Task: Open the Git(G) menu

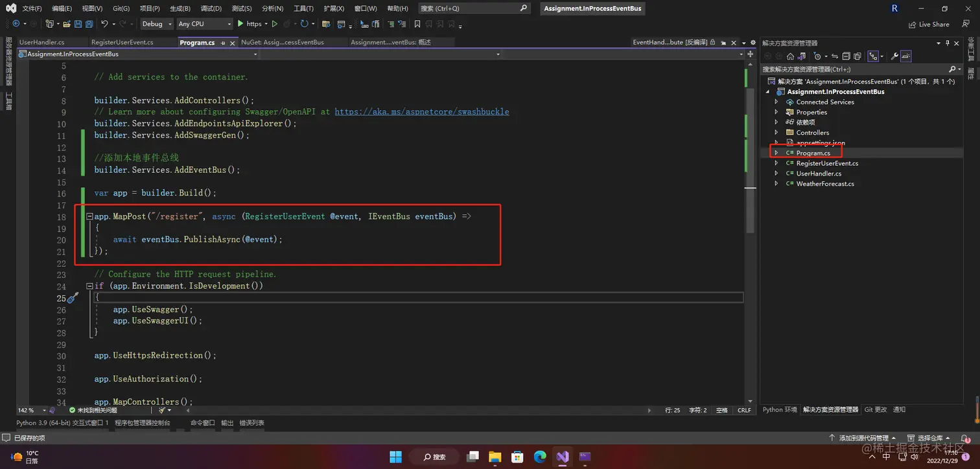Action: pos(121,8)
